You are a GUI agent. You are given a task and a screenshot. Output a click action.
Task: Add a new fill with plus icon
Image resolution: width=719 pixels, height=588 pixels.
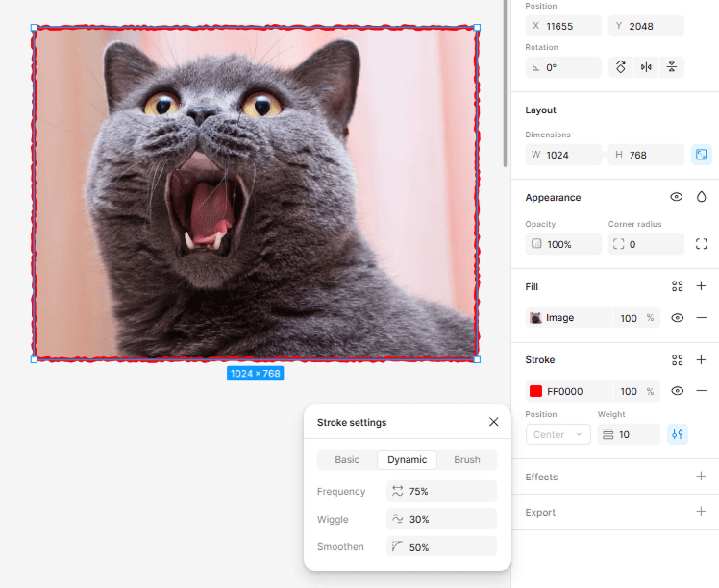coord(701,286)
